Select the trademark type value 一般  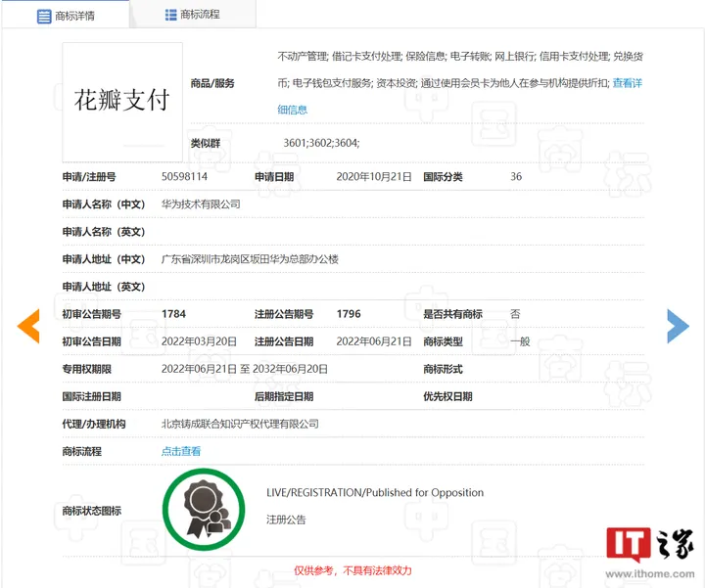pos(520,341)
